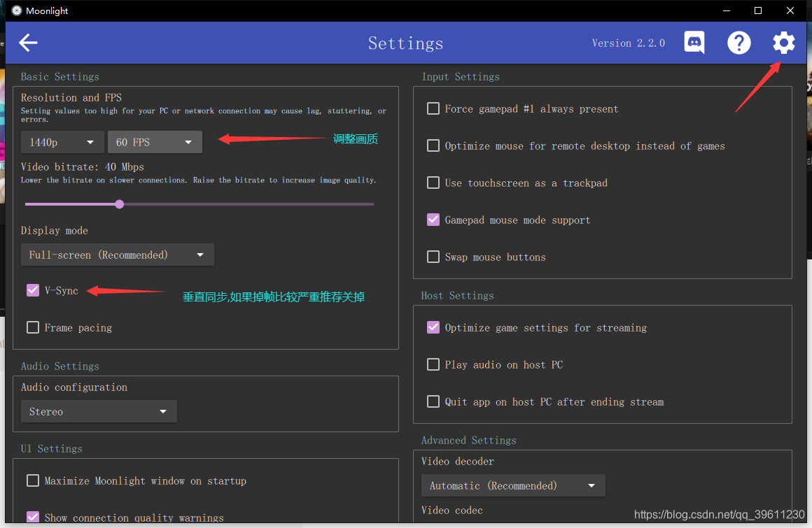Image resolution: width=812 pixels, height=528 pixels.
Task: Click the Moonlight app logo in title bar
Action: coord(17,10)
